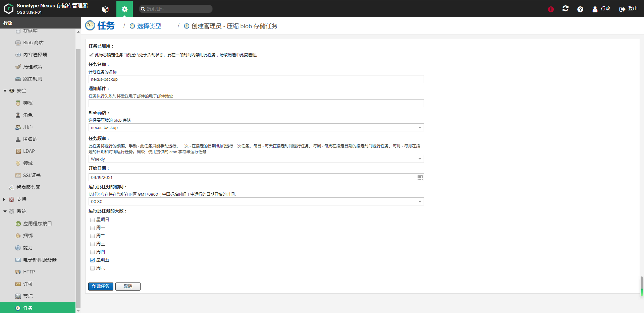Open 捆绑 in sidebar
The height and width of the screenshot is (313, 644).
[x=28, y=236]
